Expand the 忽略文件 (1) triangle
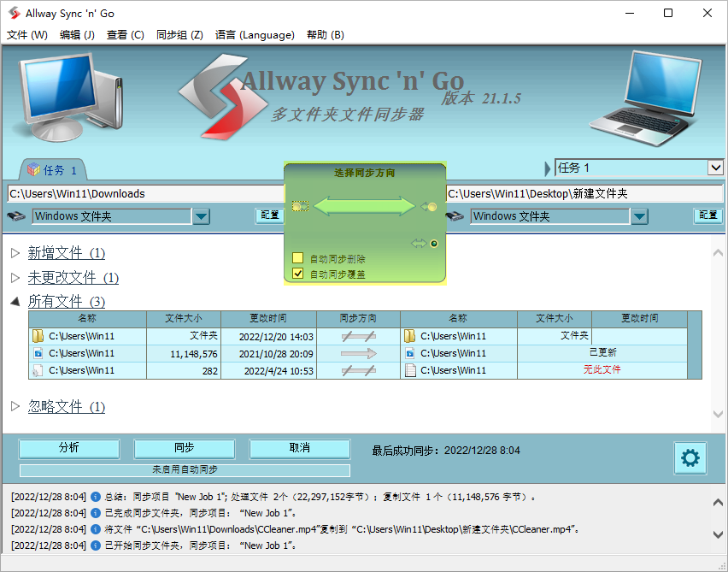Viewport: 728px width, 572px height. pyautogui.click(x=15, y=407)
